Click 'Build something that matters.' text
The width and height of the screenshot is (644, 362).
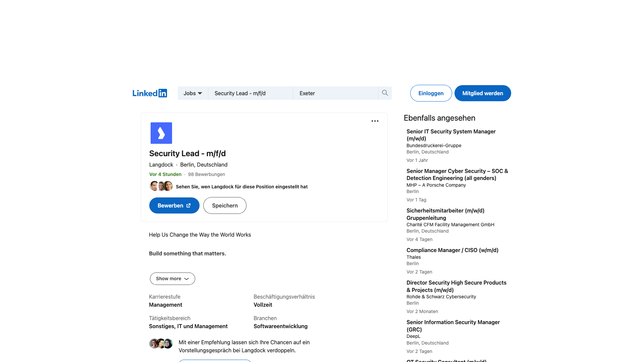(x=187, y=253)
